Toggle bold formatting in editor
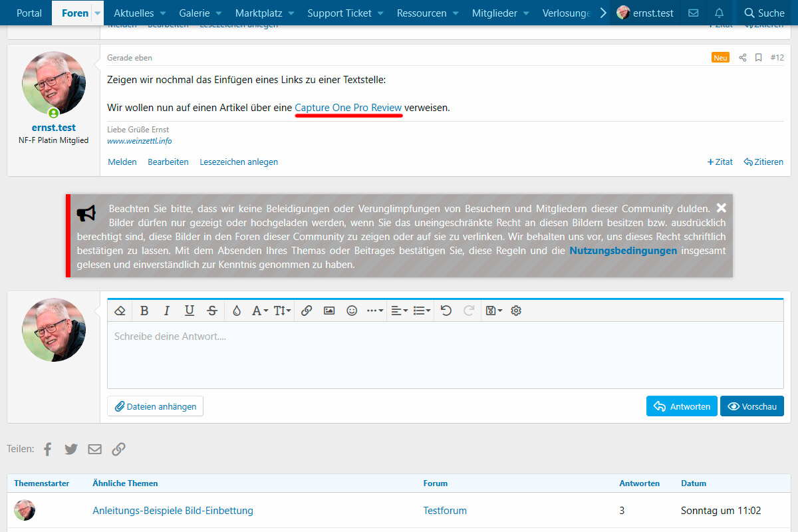The image size is (798, 532). coord(144,311)
